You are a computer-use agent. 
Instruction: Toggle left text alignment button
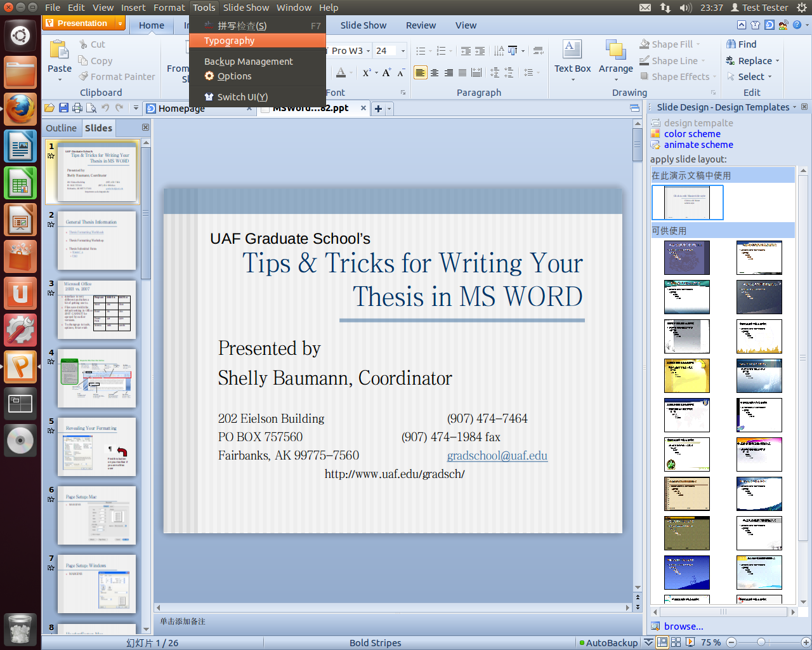(420, 73)
